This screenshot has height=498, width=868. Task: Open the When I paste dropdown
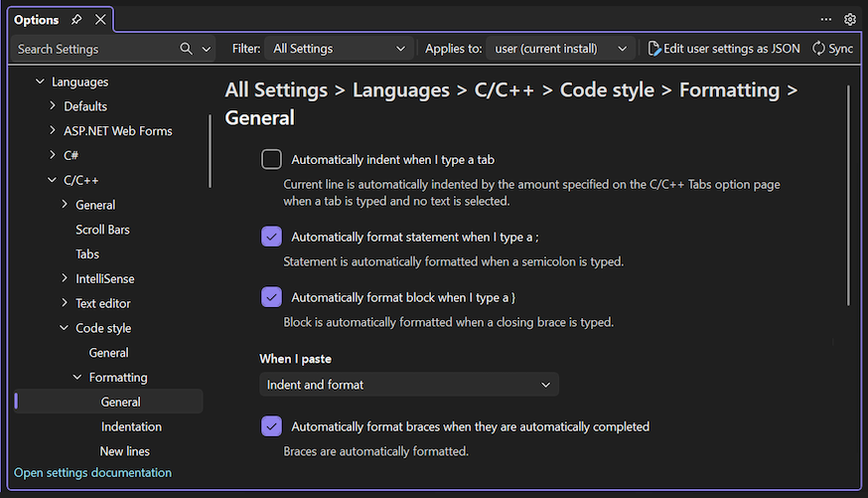409,385
